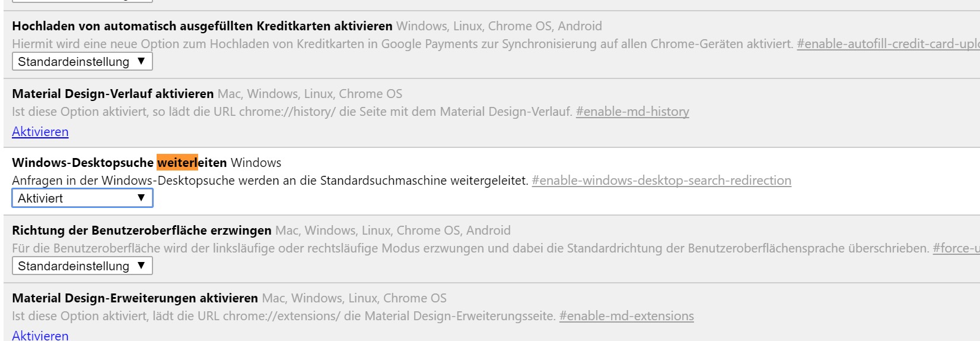Click the truncated #force-u anchor link
The width and height of the screenshot is (980, 341).
[956, 248]
